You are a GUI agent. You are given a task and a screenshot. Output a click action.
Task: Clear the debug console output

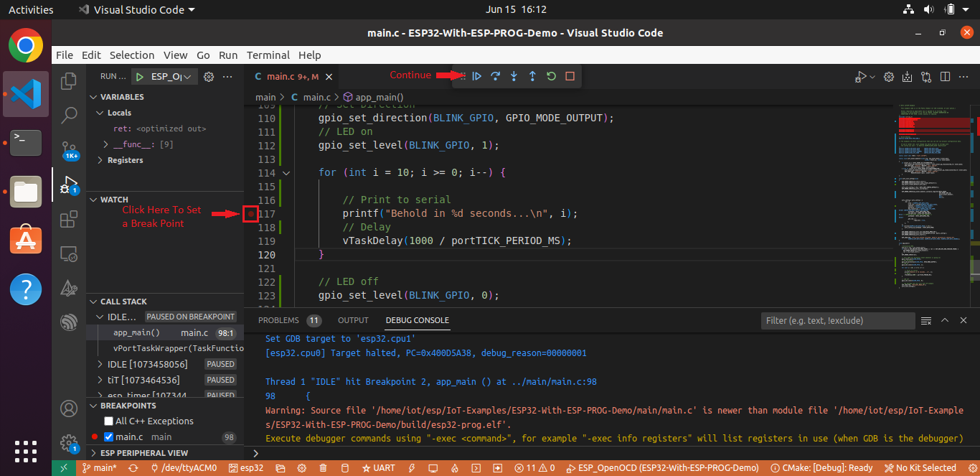tap(926, 320)
